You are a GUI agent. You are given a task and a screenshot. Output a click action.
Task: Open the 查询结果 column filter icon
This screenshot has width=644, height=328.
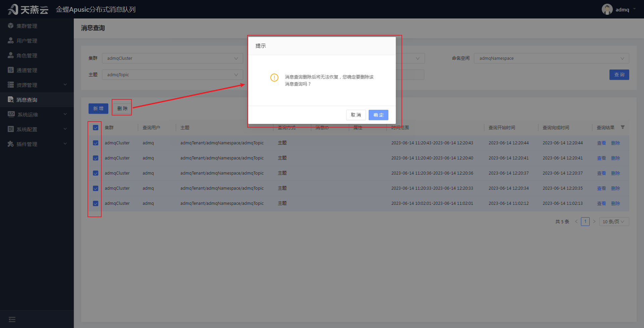pyautogui.click(x=623, y=127)
